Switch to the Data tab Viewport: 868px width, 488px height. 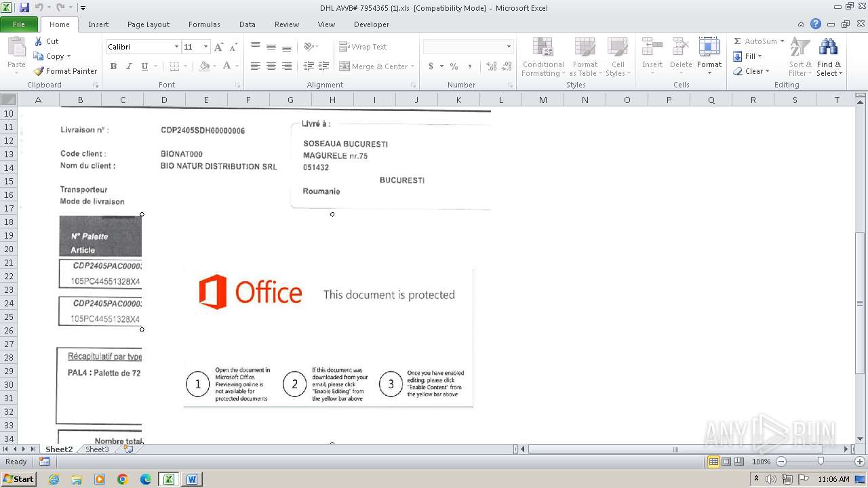[248, 24]
